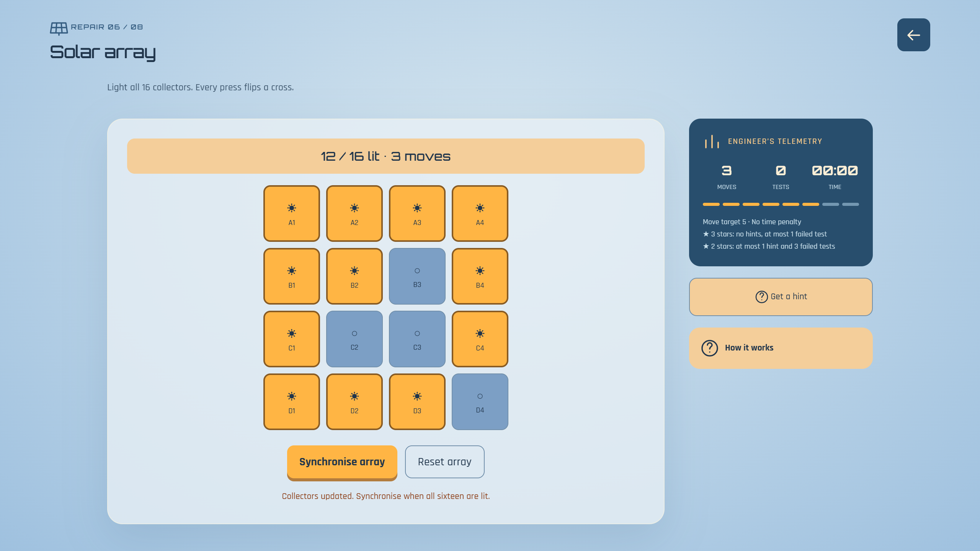Flip collector A3 tile
Screen dimensions: 980x551
tap(417, 214)
